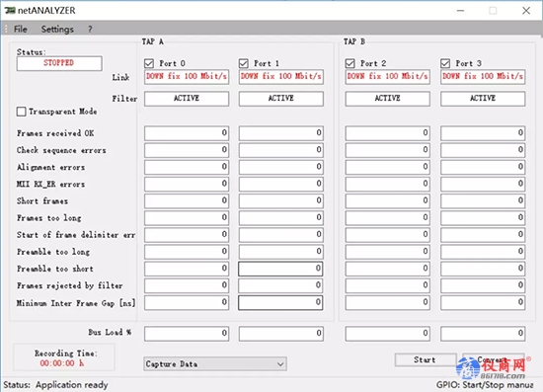Click Port 0 Frames received OK field
543x392 pixels.
click(x=187, y=133)
